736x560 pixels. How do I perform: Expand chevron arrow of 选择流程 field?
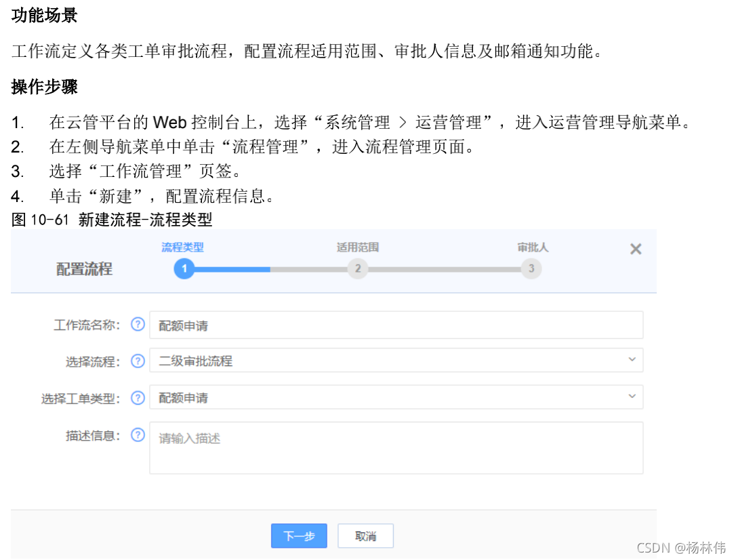pyautogui.click(x=632, y=359)
